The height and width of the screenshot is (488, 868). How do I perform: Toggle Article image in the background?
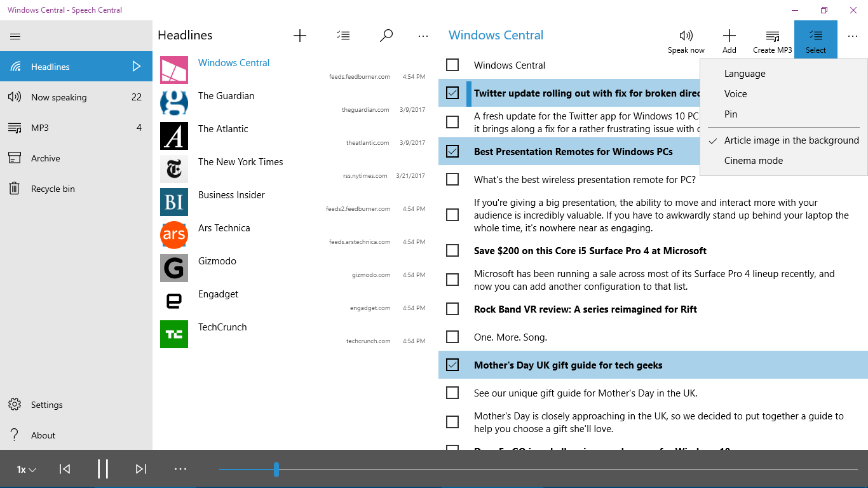pyautogui.click(x=783, y=140)
